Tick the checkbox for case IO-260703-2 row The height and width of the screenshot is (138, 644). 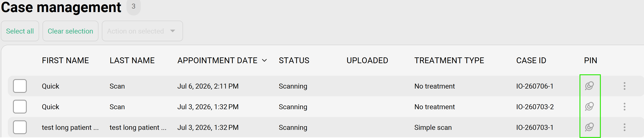20,107
